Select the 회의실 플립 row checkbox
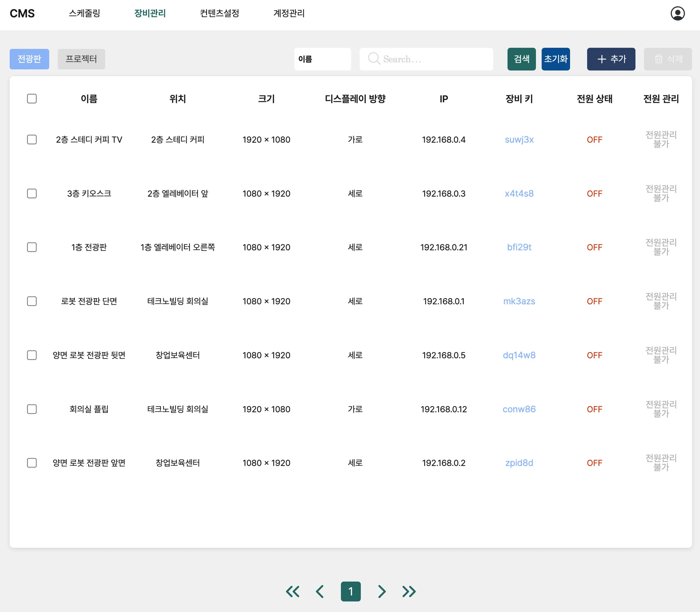This screenshot has height=612, width=700. (x=32, y=409)
